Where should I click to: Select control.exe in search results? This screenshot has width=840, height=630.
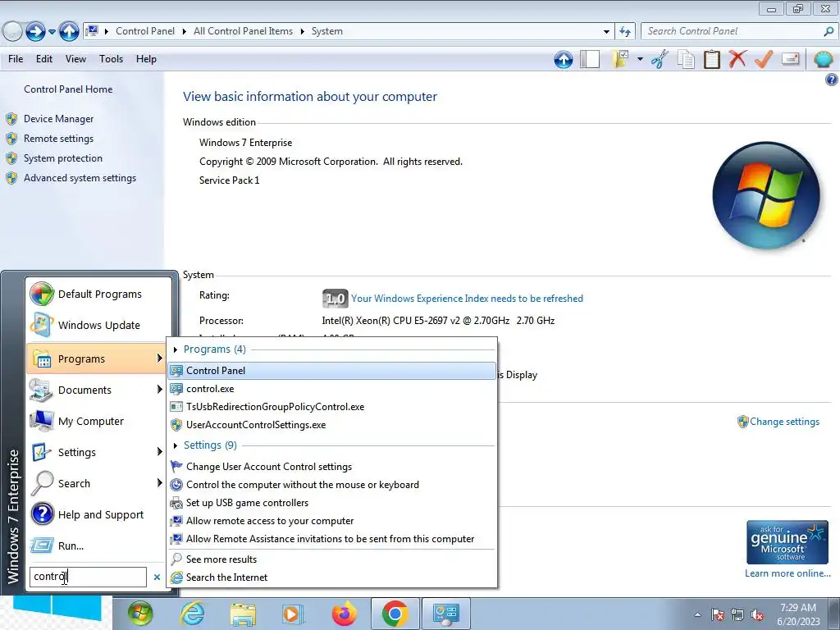tap(331, 389)
